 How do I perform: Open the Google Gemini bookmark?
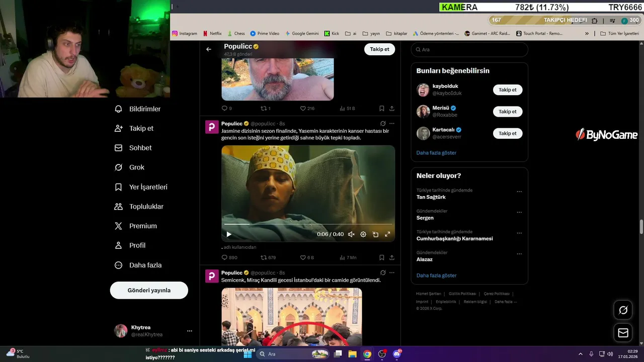point(302,33)
